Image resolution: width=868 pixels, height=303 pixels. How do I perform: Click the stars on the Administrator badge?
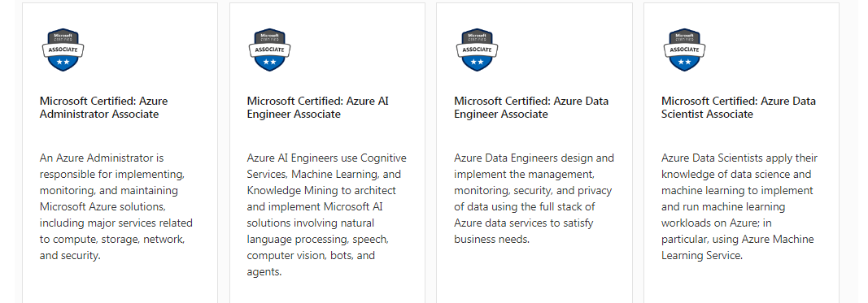coord(63,62)
